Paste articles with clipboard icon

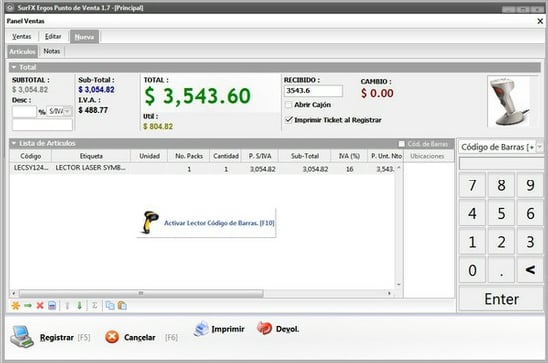point(122,306)
